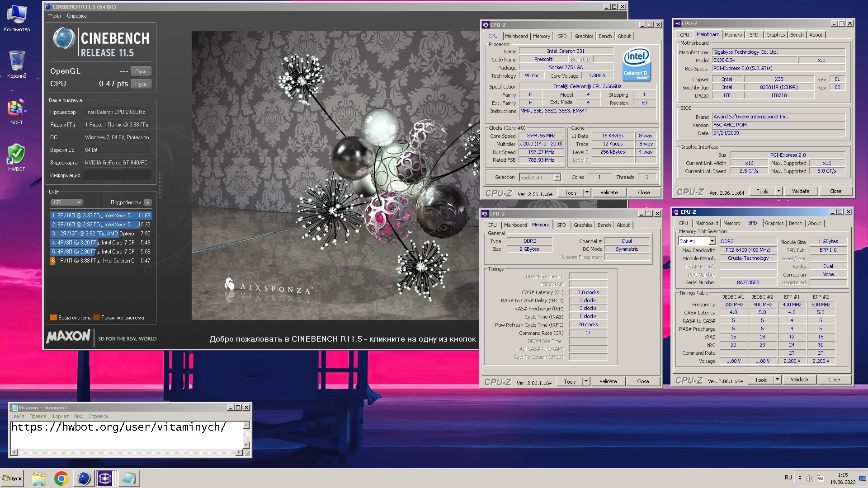868x488 pixels.
Task: Open SPD tab in Memory CPU-Z window
Action: 561,225
